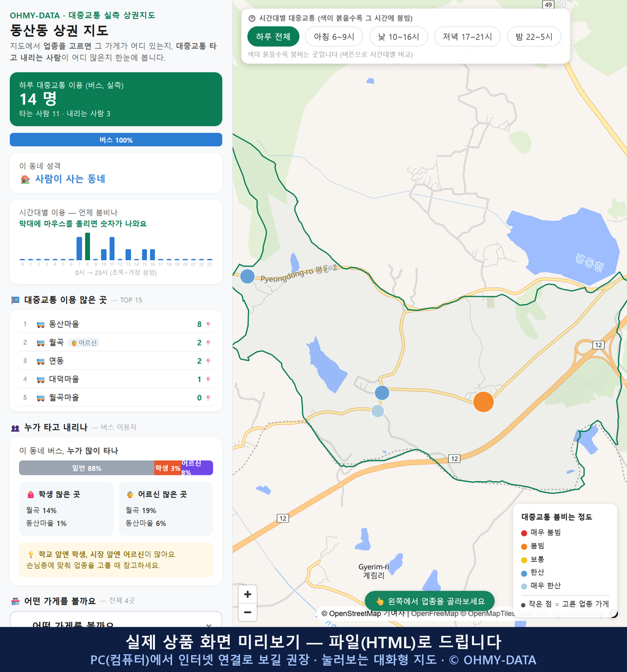
Task: Click the bus icon in the 월곡 어르신 row
Action: point(41,343)
